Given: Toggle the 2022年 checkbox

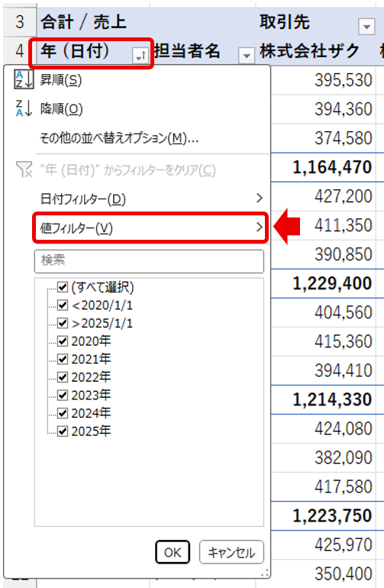Looking at the screenshot, I should (63, 377).
